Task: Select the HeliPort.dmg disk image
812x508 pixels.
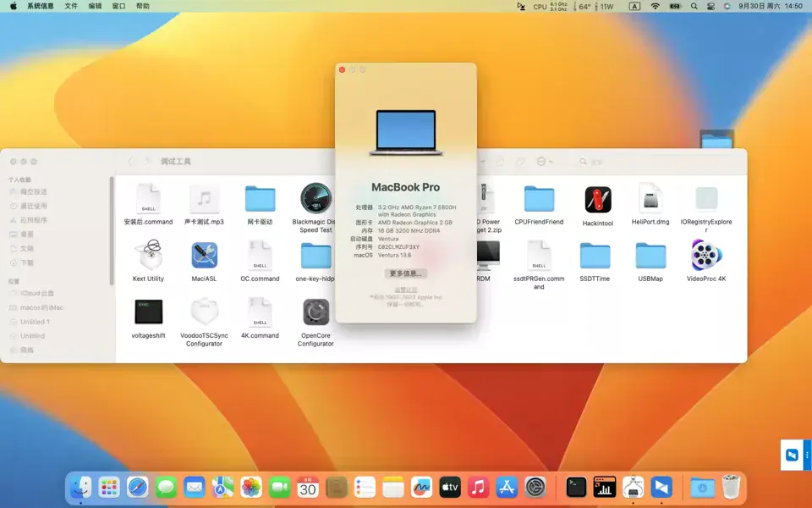Action: click(x=650, y=198)
